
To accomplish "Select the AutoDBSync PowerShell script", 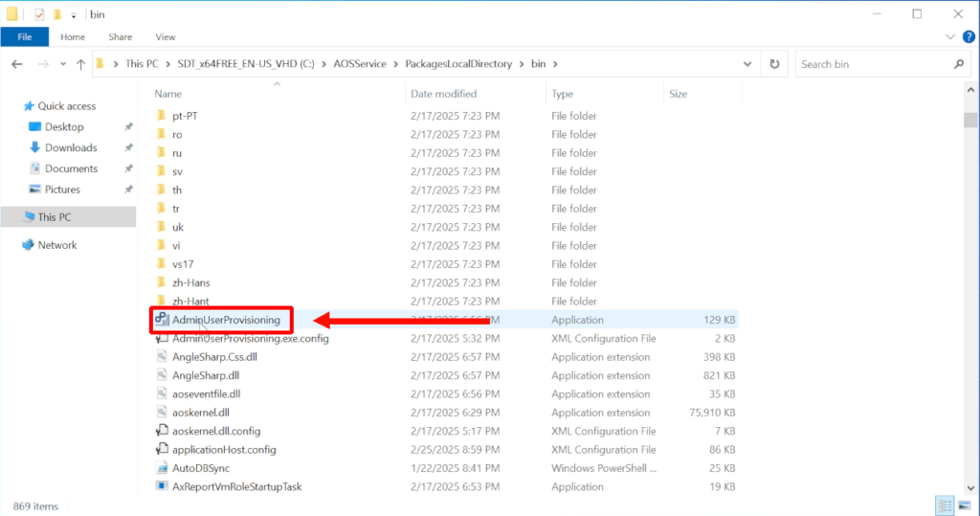I will (200, 468).
